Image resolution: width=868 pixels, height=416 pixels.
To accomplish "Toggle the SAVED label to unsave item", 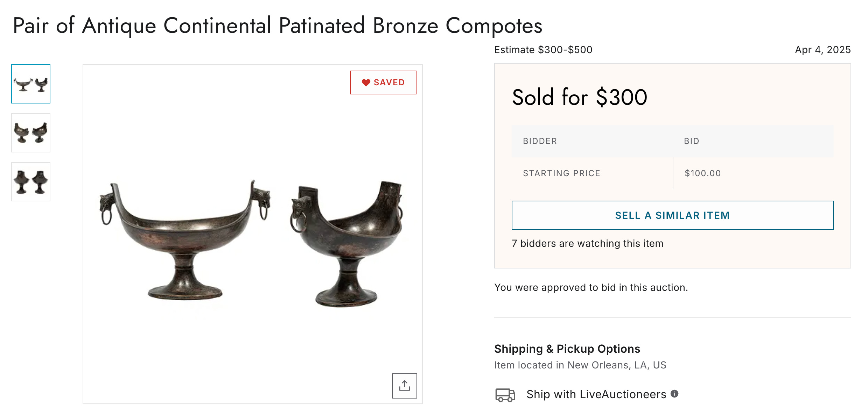I will [389, 83].
